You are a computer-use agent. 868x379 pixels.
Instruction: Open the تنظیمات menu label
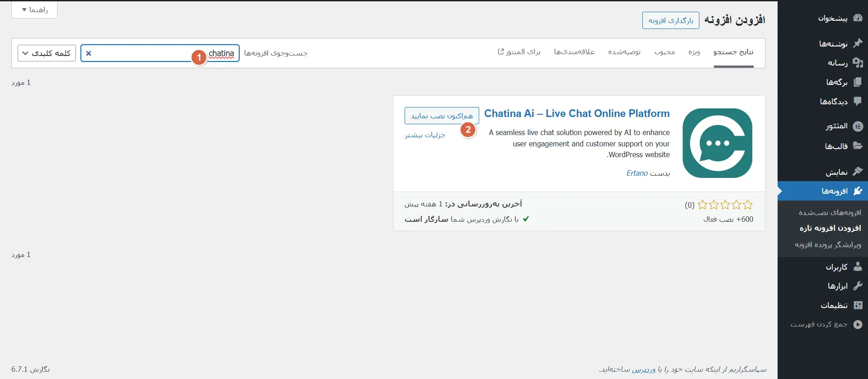(834, 305)
